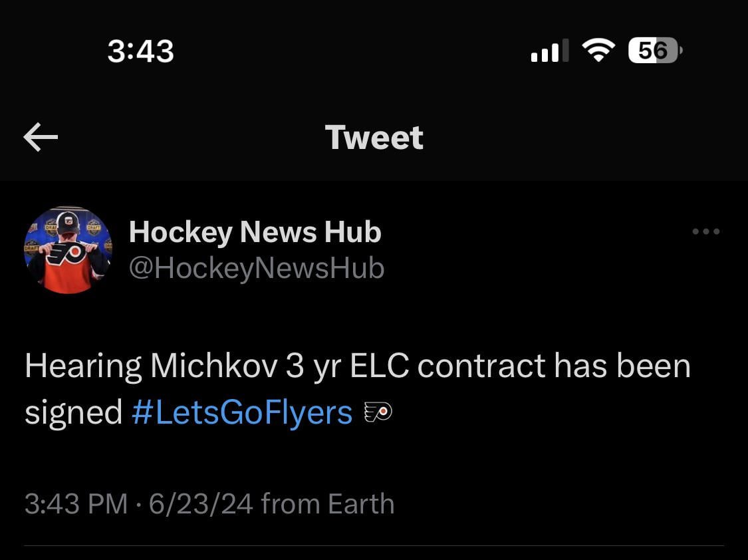Tap the 3:43 PM tweet timestamp

[x=75, y=504]
